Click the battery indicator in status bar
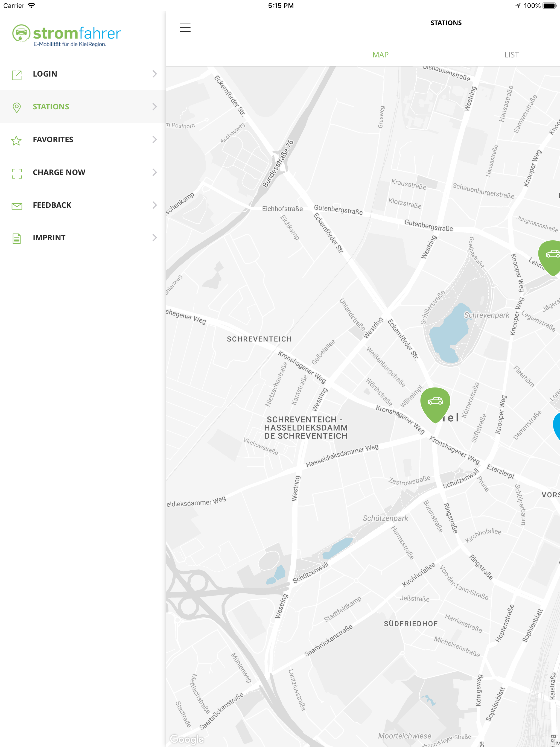Image resolution: width=560 pixels, height=747 pixels. pos(550,5)
